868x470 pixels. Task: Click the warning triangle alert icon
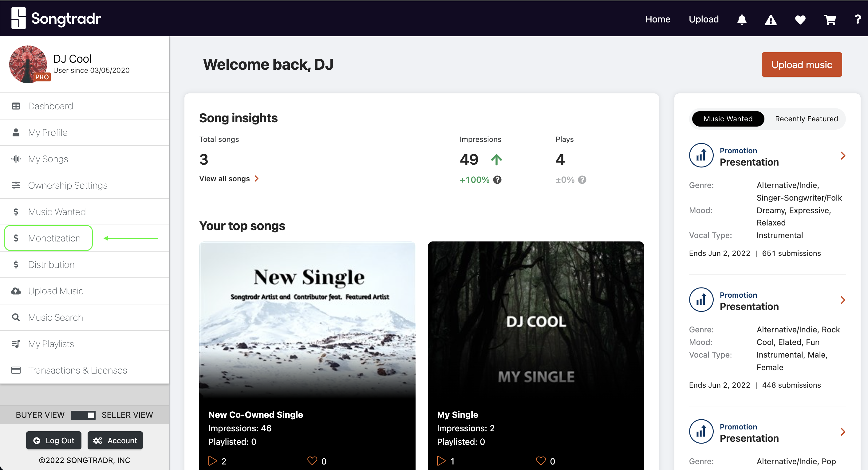771,20
